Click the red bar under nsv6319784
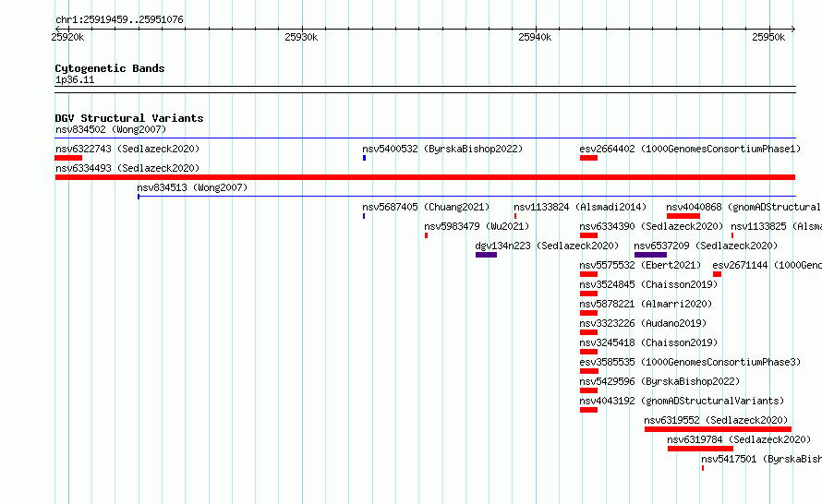The width and height of the screenshot is (822, 504). tap(700, 449)
